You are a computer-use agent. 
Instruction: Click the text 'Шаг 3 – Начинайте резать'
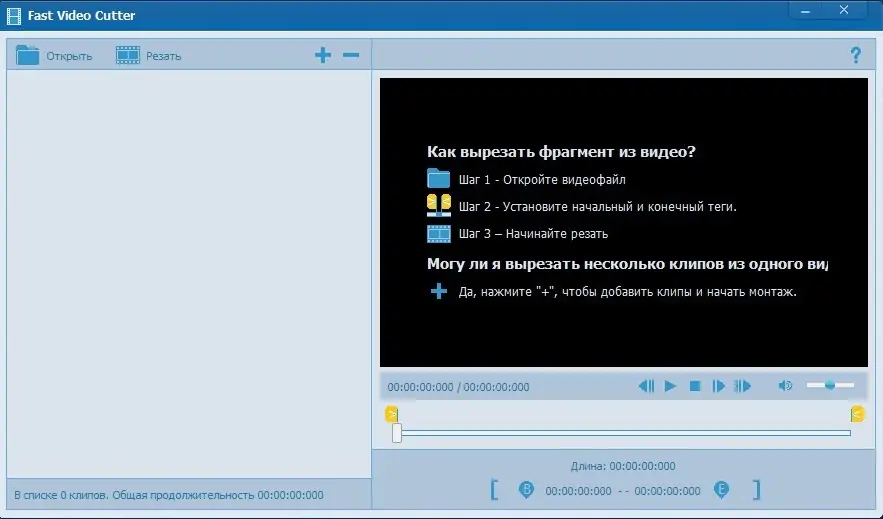pyautogui.click(x=533, y=234)
